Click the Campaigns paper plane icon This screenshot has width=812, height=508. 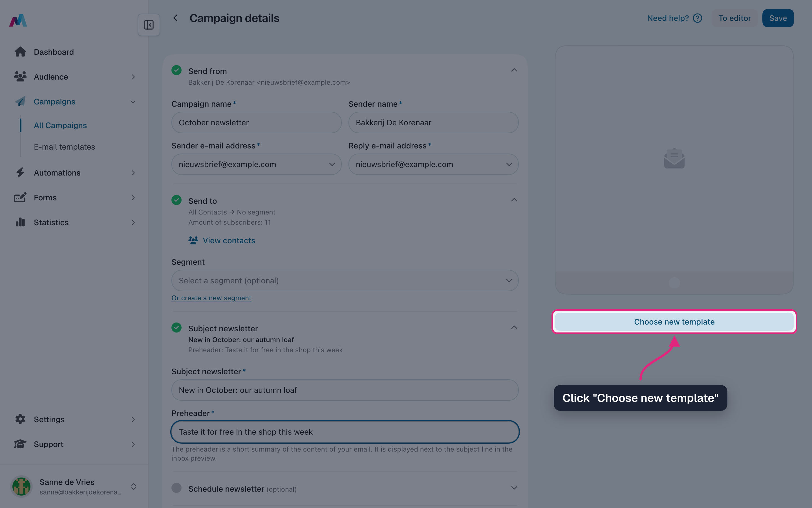click(20, 102)
